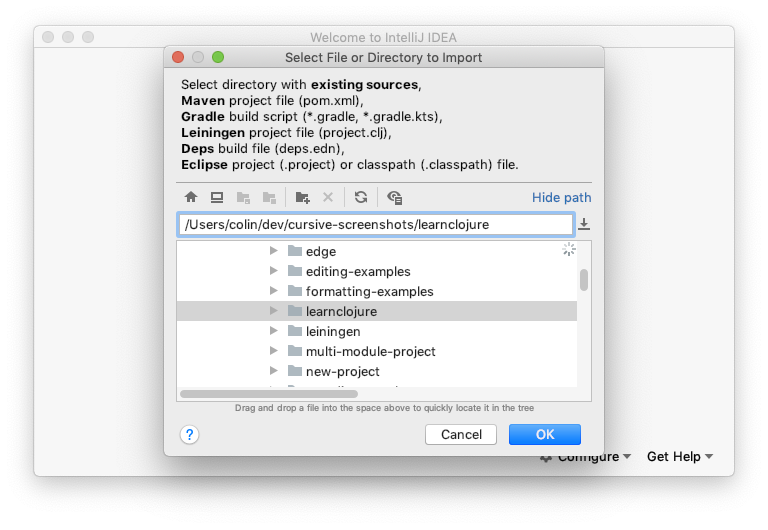Image resolution: width=768 pixels, height=530 pixels.
Task: Expand the leiningen folder
Action: 274,331
